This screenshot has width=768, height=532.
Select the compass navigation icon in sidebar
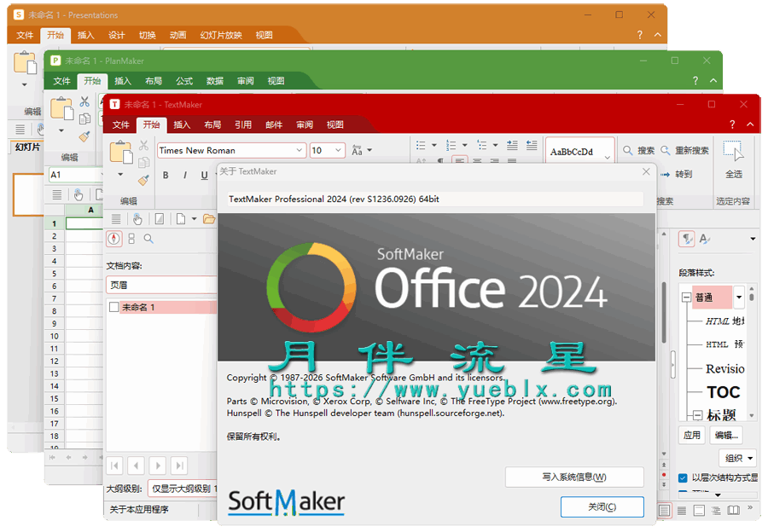(x=114, y=239)
